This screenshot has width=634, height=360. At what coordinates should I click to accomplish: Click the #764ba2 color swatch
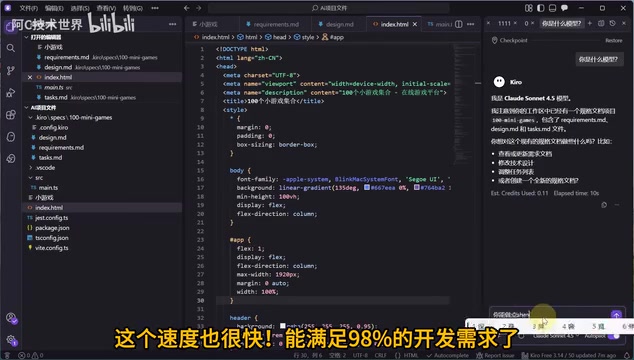point(416,188)
